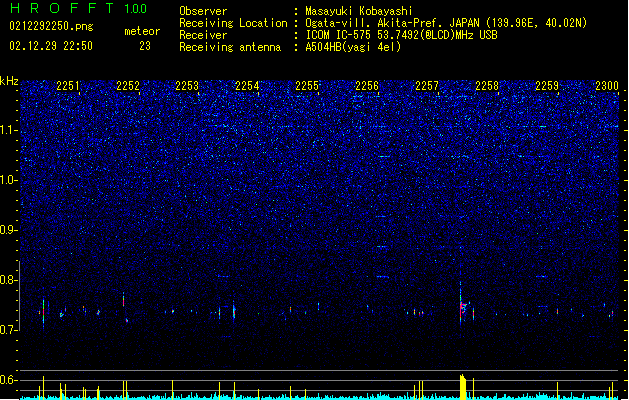Click the 2259 time marker

click(547, 85)
